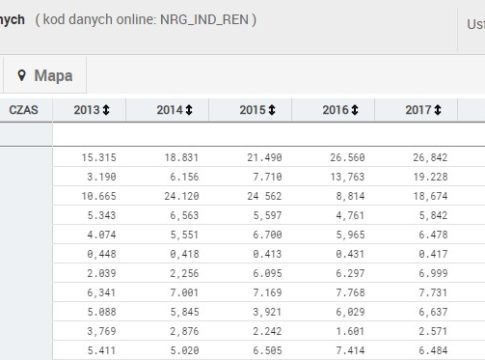Click cell value 2,256

(x=184, y=273)
